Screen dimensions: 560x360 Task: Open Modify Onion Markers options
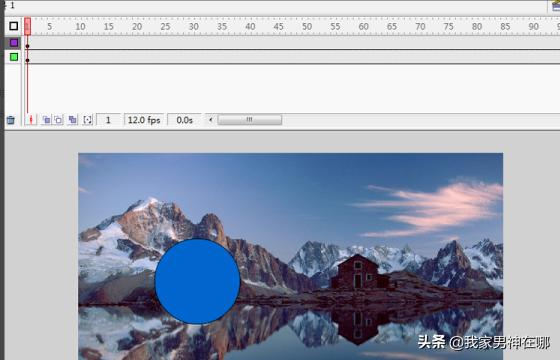88,120
